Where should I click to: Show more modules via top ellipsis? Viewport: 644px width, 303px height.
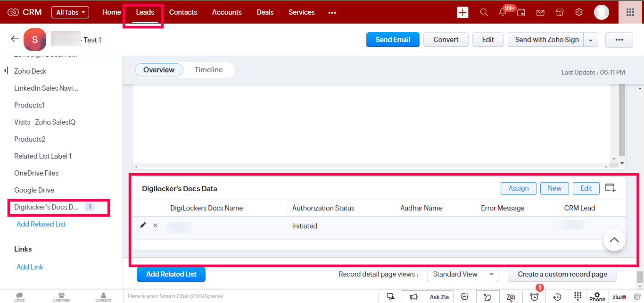[x=332, y=13]
